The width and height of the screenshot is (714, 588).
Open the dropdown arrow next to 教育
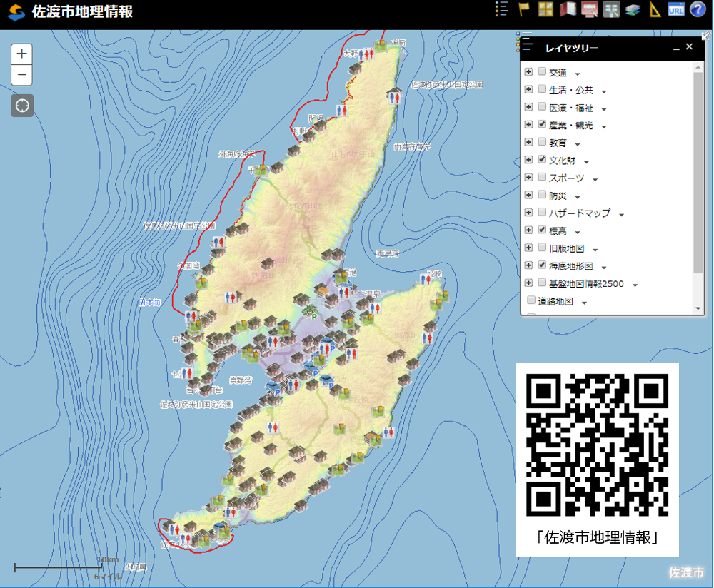[576, 143]
